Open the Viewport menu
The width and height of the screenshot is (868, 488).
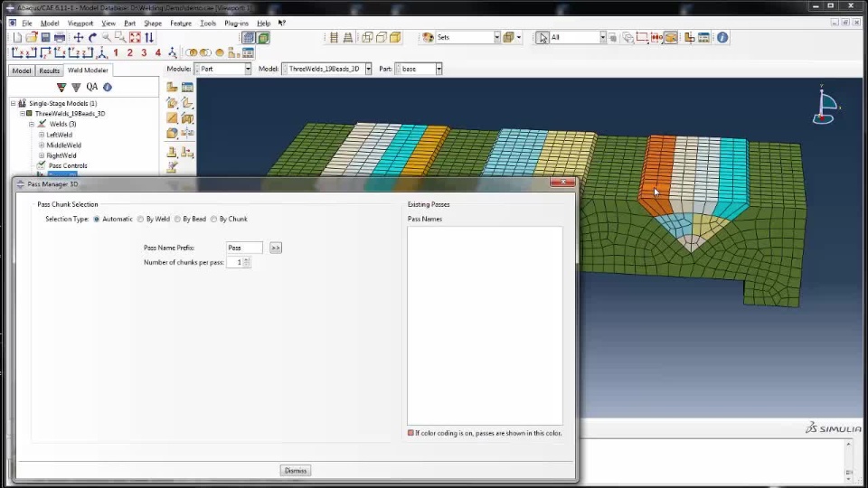(x=80, y=23)
